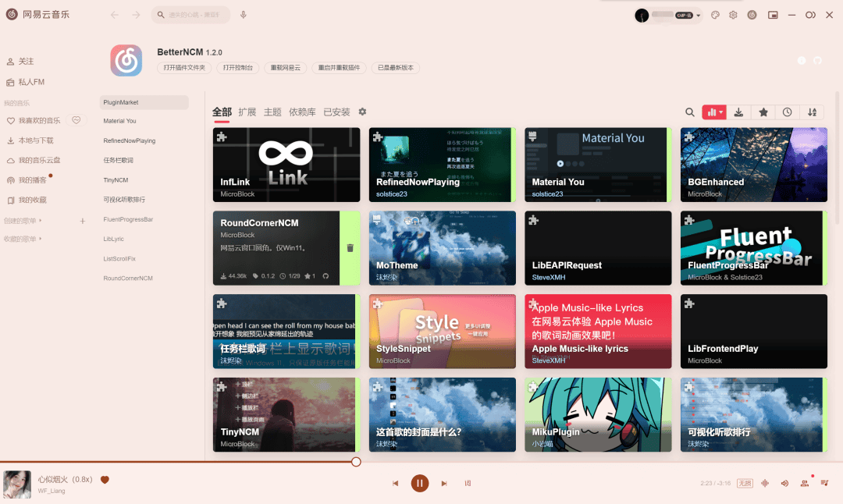Open the theme palette icon in title bar
Viewport: 843px width, 504px height.
click(x=715, y=15)
